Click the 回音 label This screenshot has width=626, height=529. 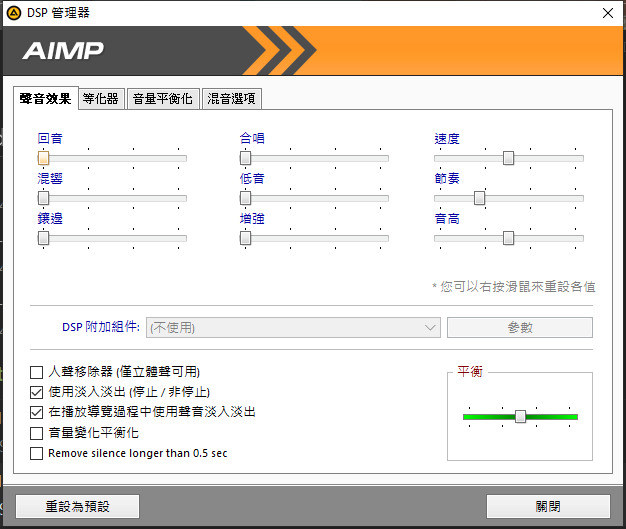tap(50, 139)
